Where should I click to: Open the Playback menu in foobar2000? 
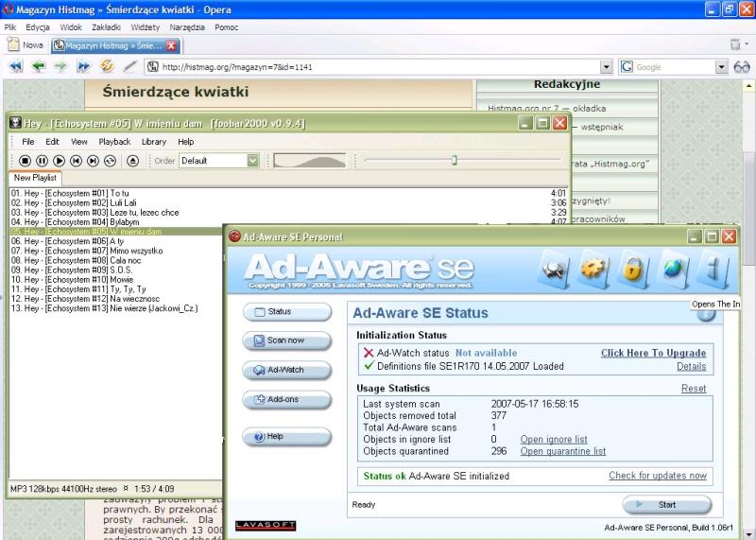click(x=114, y=142)
